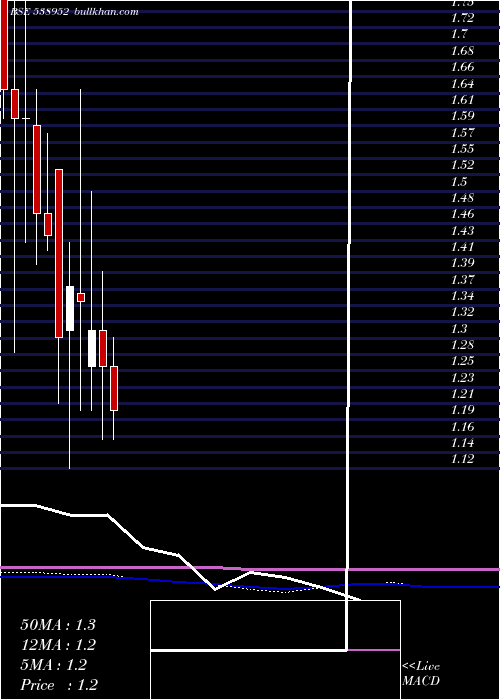Select the red candle body between 1.64 and 1.59
The width and height of the screenshot is (500, 700).
coord(15,104)
